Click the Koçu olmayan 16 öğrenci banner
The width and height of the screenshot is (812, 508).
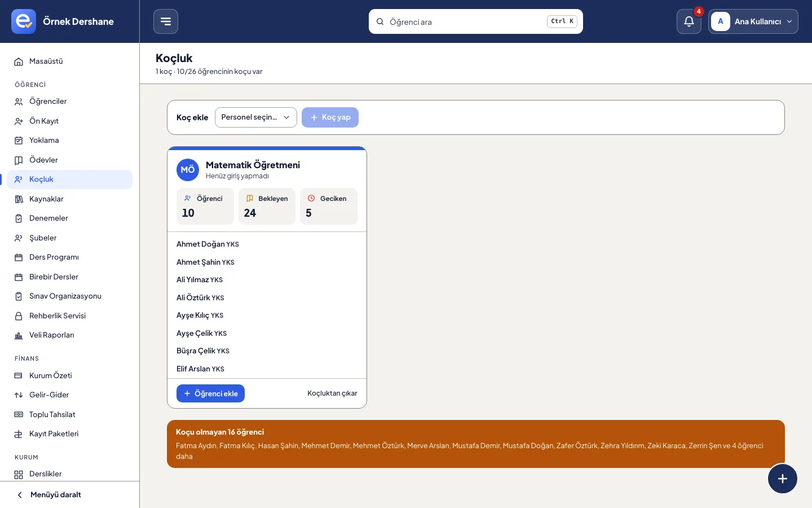click(476, 444)
